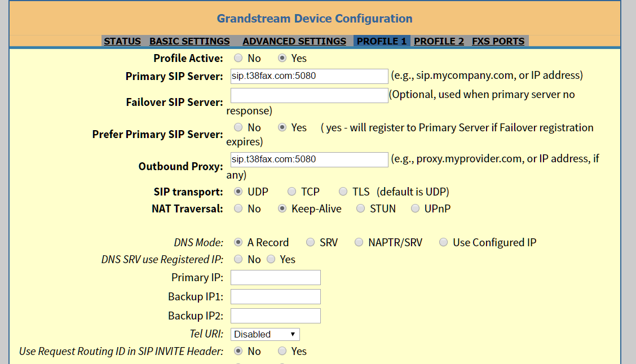The width and height of the screenshot is (636, 364).
Task: Click the Backup IP1 field
Action: pos(275,297)
